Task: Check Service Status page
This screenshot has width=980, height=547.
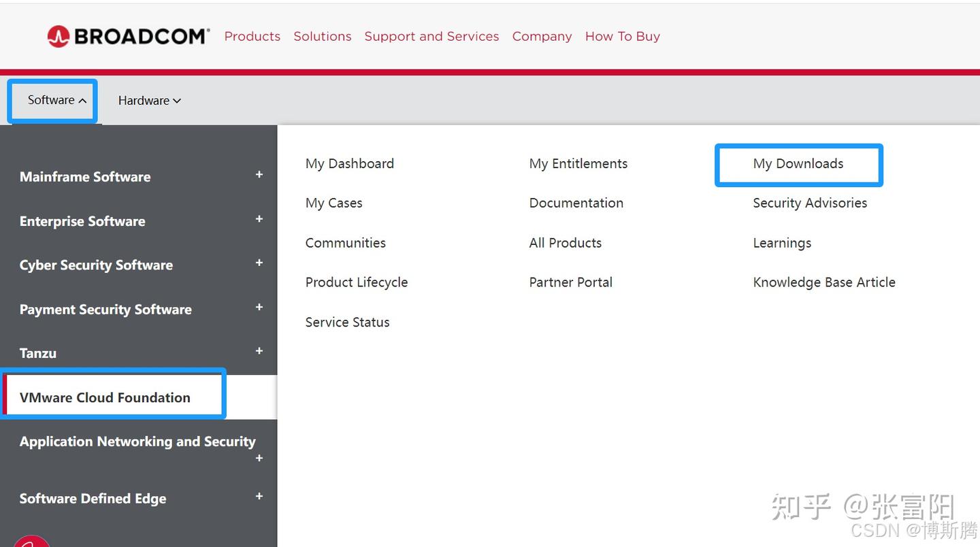Action: pyautogui.click(x=347, y=322)
